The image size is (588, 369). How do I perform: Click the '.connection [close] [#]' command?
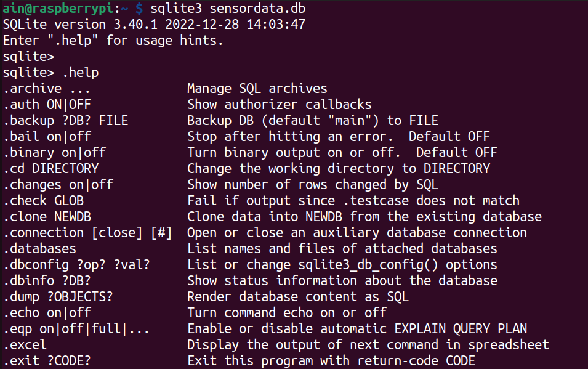point(87,233)
